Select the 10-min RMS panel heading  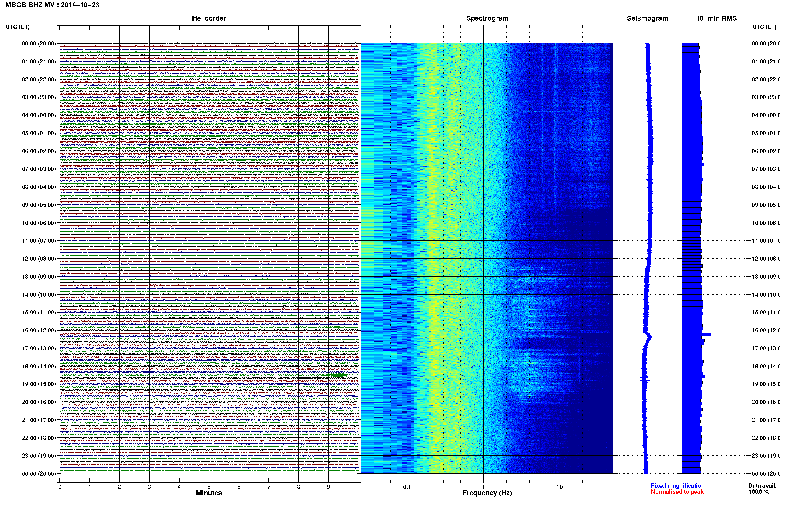tap(716, 18)
